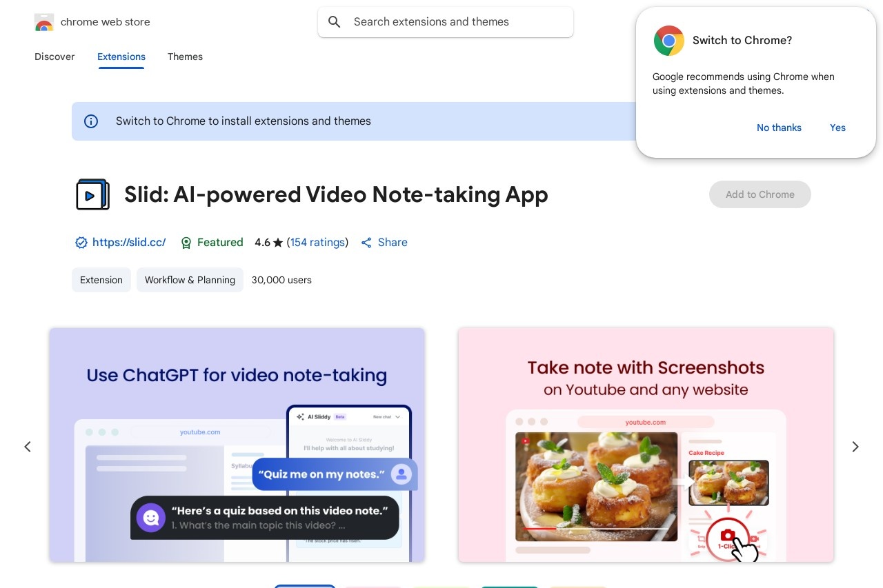Image resolution: width=883 pixels, height=588 pixels.
Task: Click the Featured label text
Action: [x=220, y=242]
